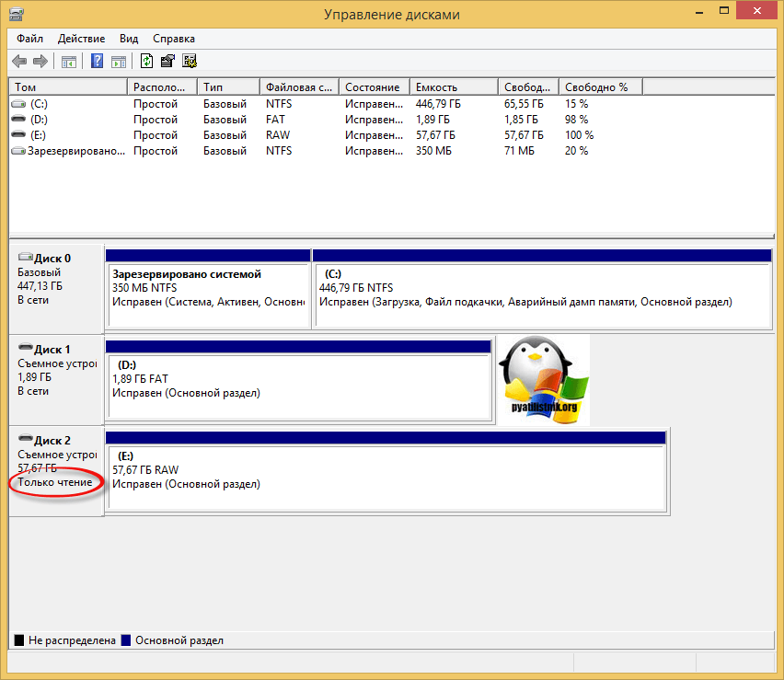The image size is (784, 680).
Task: Click the Back arrow in toolbar
Action: pos(19,62)
